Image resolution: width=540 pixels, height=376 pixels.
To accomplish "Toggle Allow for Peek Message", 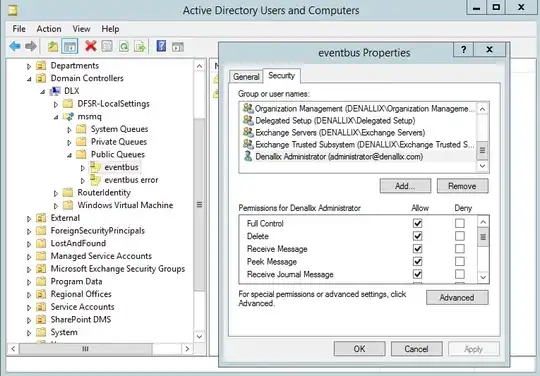I will coord(417,261).
